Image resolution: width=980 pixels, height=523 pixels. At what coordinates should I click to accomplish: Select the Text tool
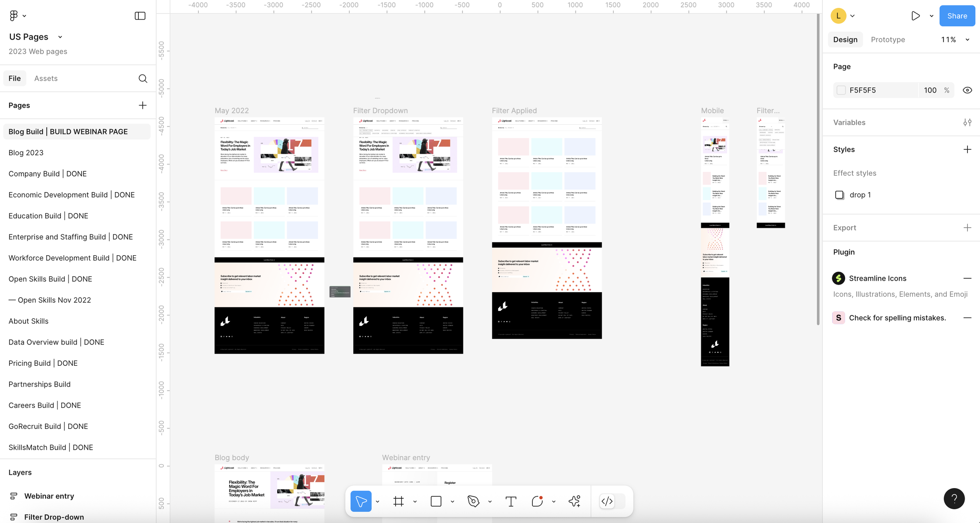pos(511,501)
